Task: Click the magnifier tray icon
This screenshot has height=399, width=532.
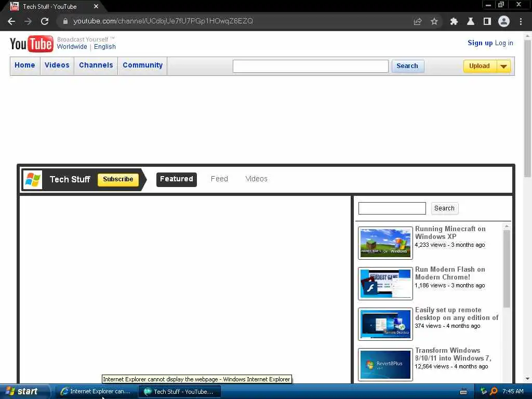Action: 494,392
